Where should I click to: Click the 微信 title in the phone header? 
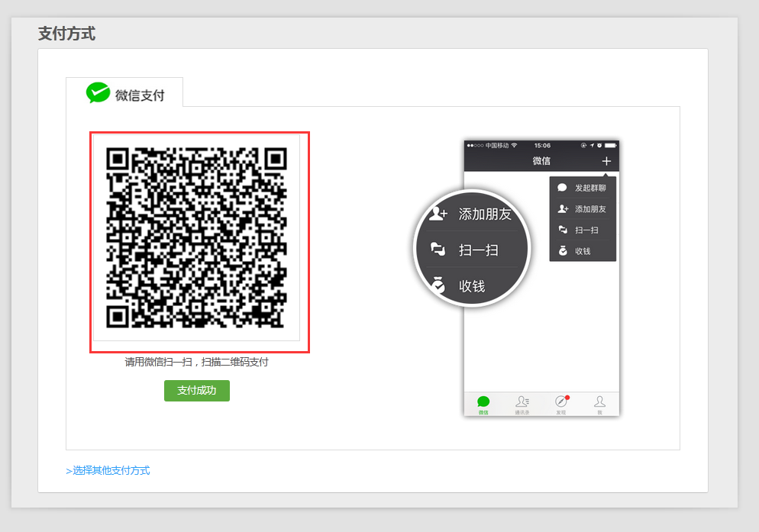(541, 161)
